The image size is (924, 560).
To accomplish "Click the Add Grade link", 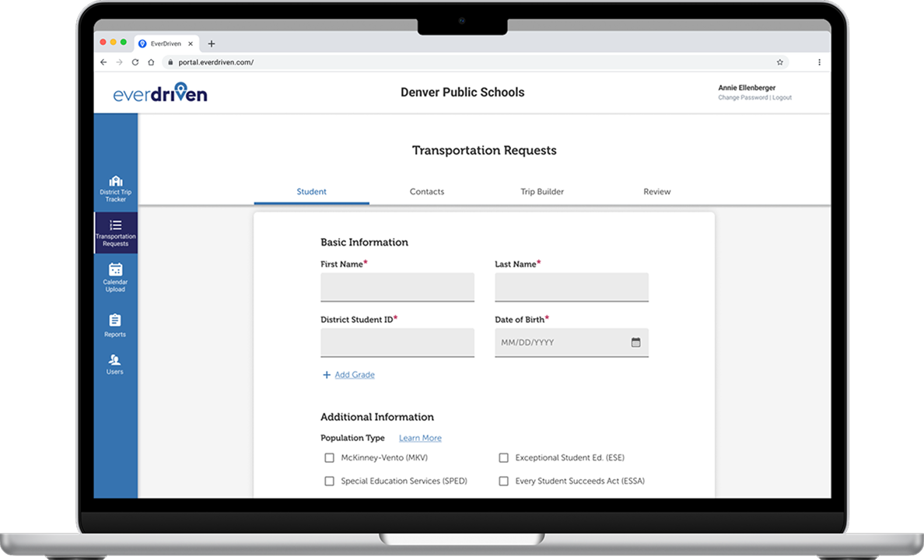I will tap(355, 375).
